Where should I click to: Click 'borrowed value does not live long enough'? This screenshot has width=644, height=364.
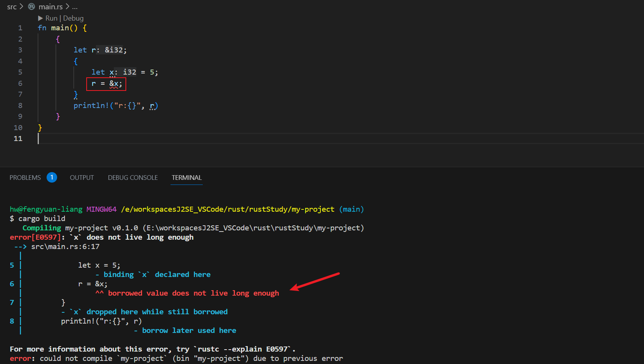193,293
